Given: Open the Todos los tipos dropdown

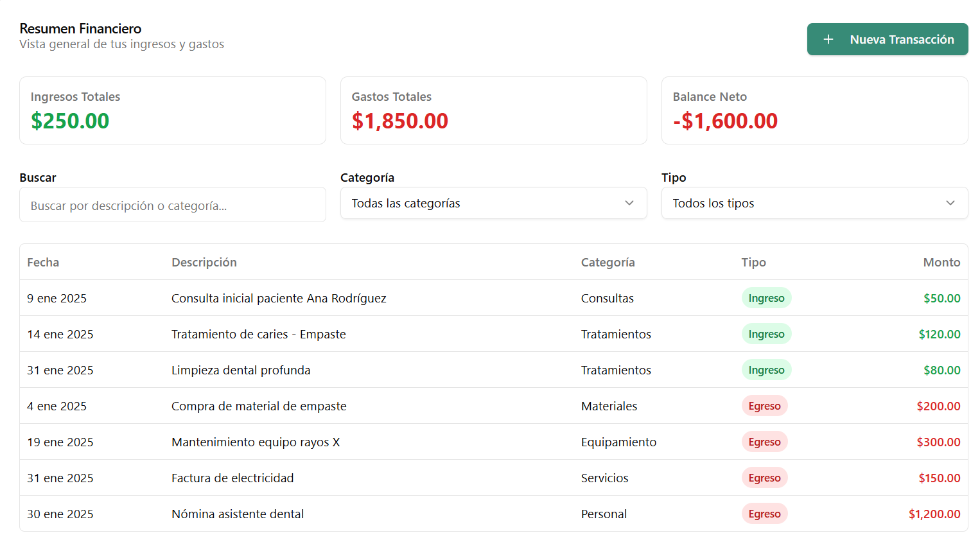Looking at the screenshot, I should (x=814, y=203).
